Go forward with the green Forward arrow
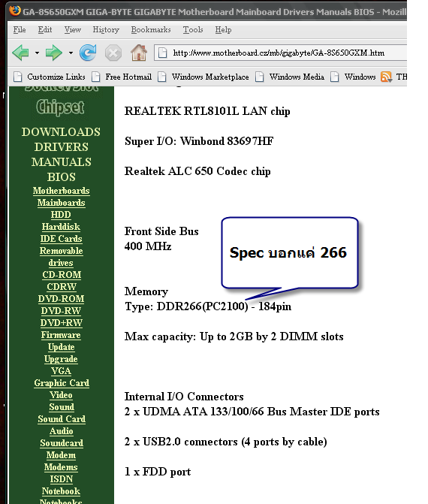Viewport: 428px width, 504px height. [x=53, y=53]
